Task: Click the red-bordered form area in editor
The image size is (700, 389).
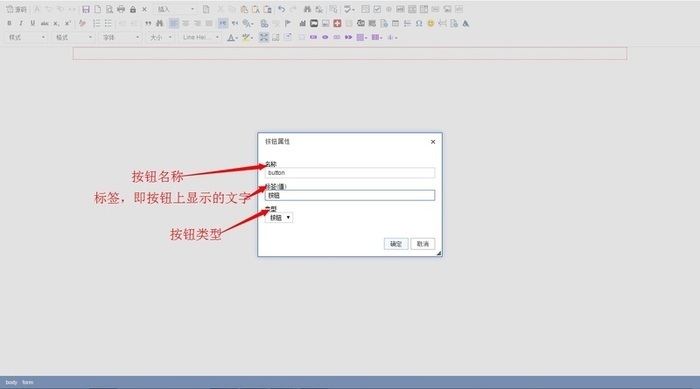Action: [x=350, y=54]
